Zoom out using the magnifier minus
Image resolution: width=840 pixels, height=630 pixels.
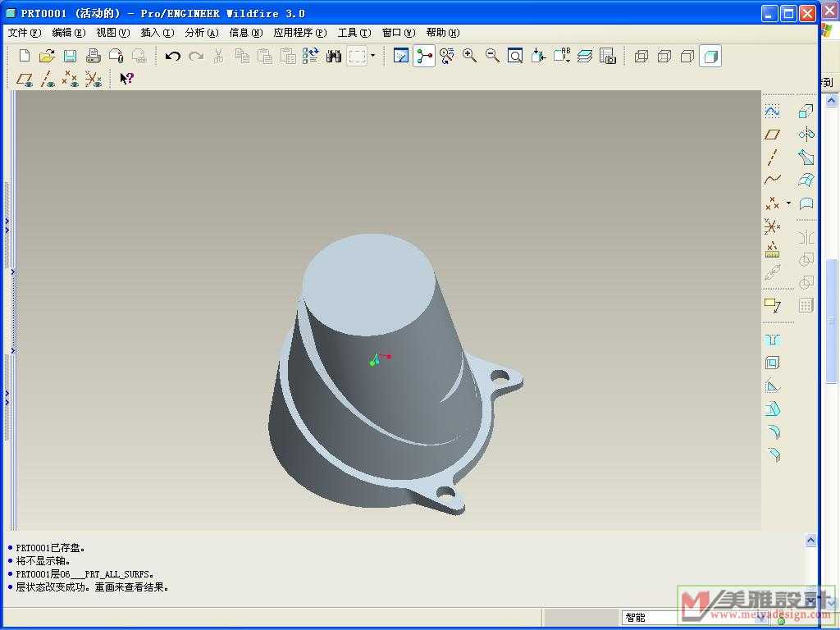pos(492,56)
